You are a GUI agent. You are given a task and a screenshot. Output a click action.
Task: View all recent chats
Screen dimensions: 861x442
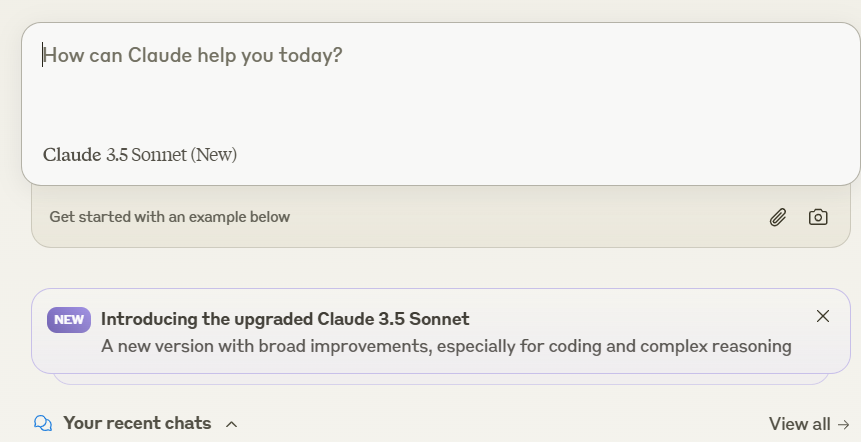tap(809, 424)
